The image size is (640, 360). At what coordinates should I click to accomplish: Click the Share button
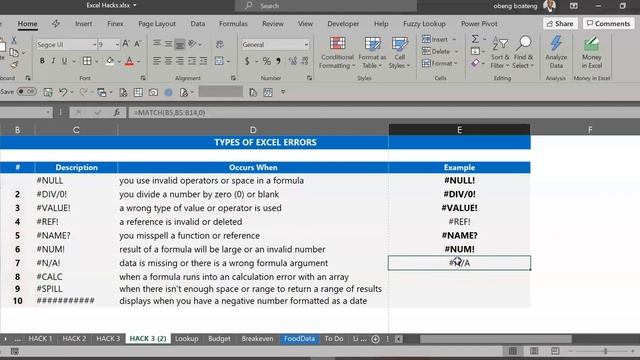560,24
